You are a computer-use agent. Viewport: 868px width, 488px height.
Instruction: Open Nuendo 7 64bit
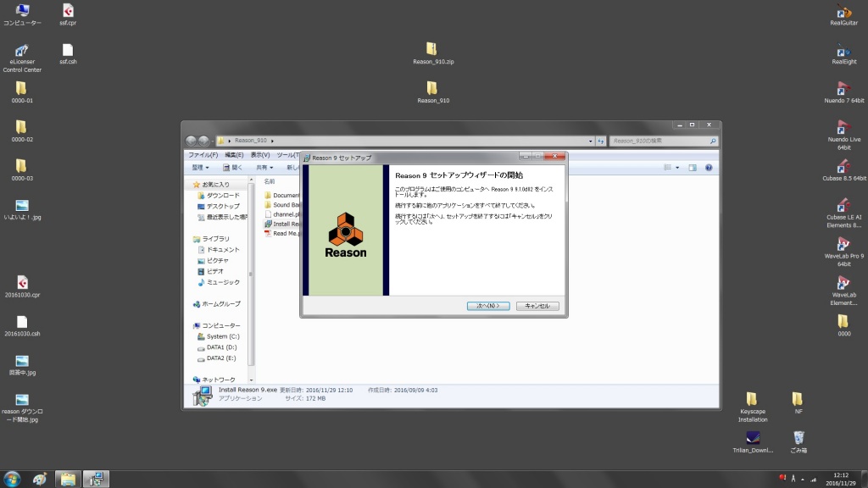(x=843, y=90)
